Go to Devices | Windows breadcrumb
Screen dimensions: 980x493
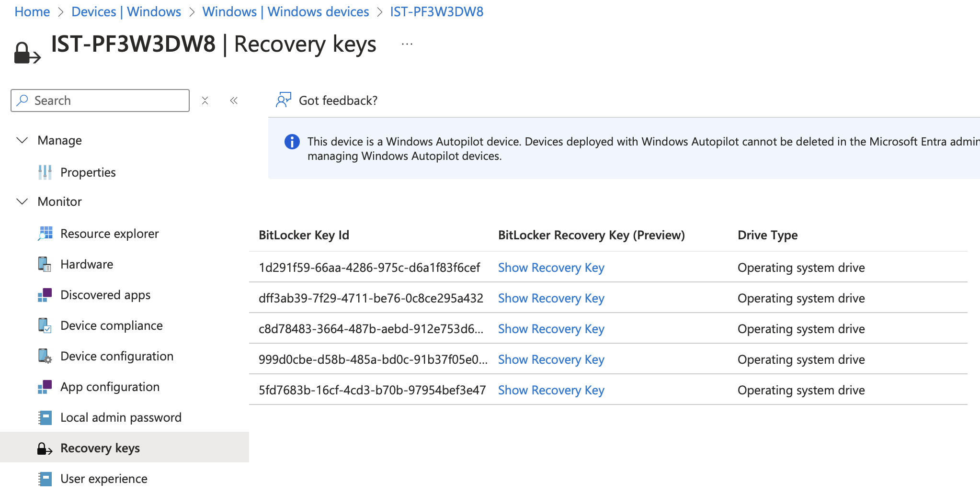pos(126,11)
